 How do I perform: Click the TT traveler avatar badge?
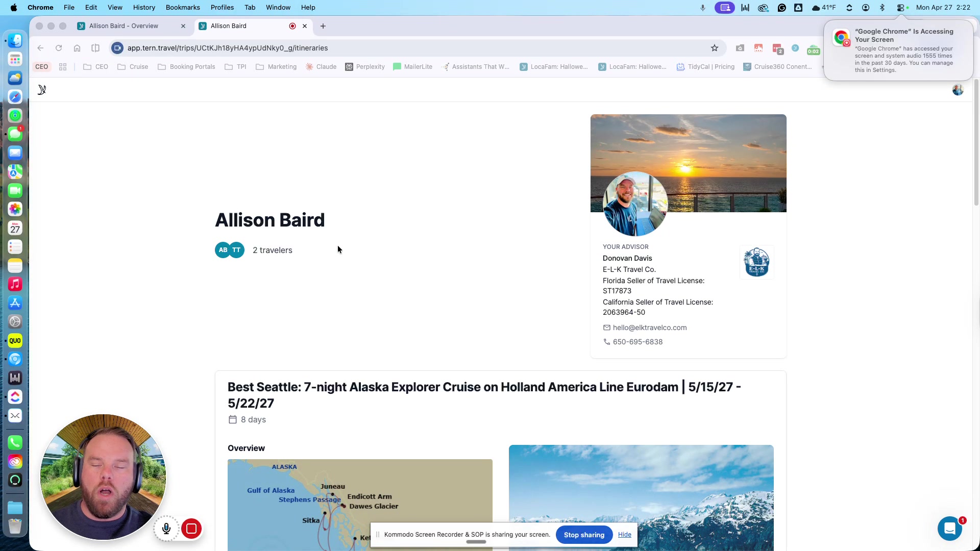click(x=237, y=250)
